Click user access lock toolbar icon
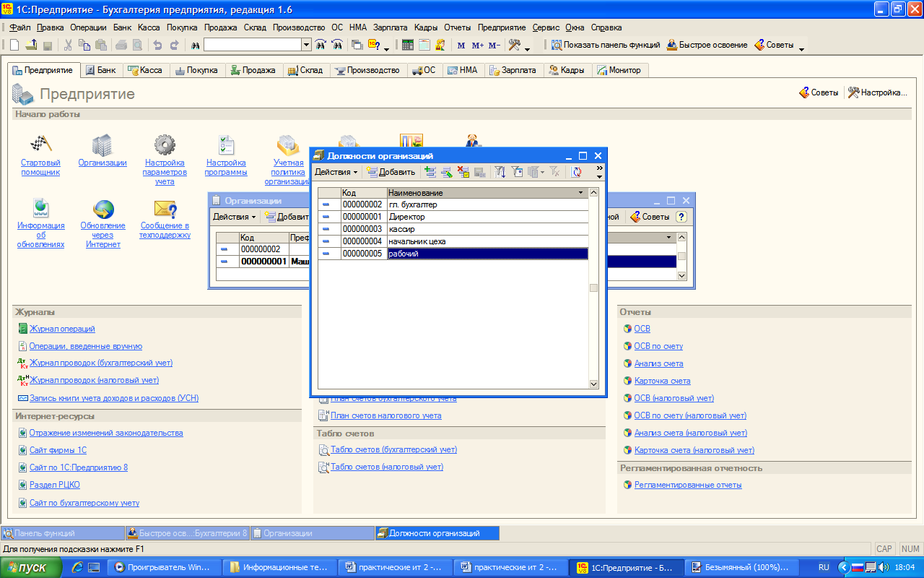Screen dimensions: 924x578 click(440, 45)
